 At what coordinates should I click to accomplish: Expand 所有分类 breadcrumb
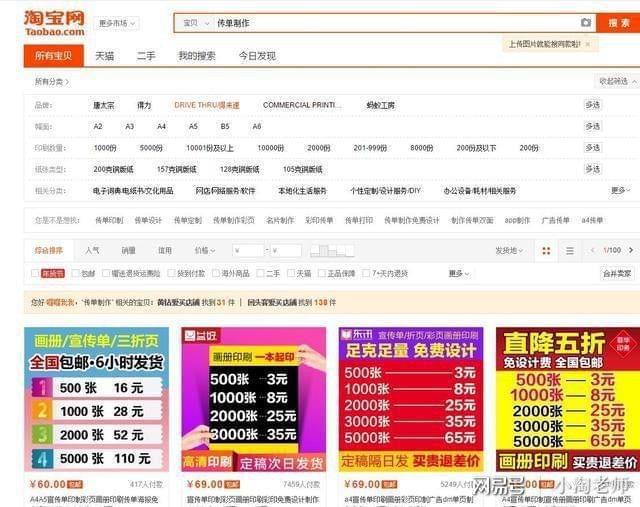point(52,82)
